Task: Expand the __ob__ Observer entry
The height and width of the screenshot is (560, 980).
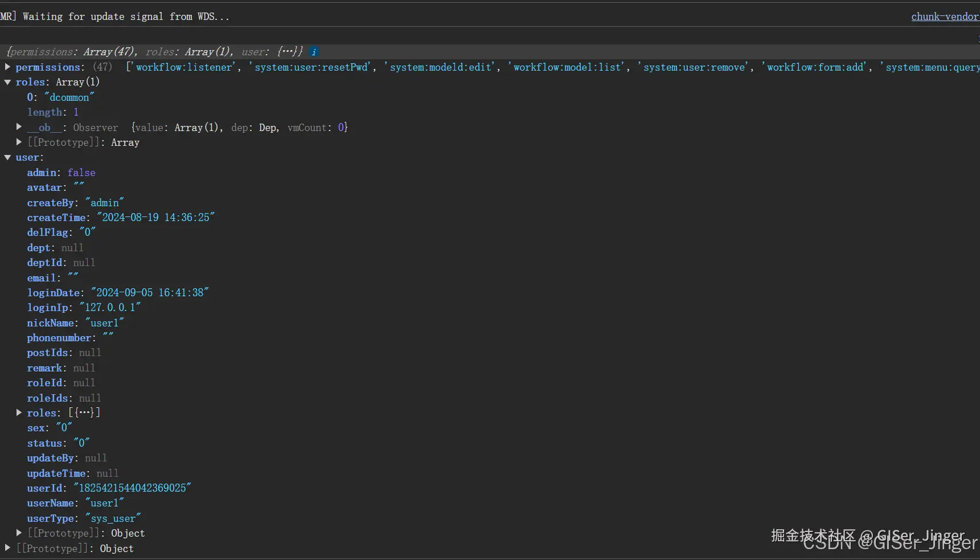Action: [x=19, y=127]
